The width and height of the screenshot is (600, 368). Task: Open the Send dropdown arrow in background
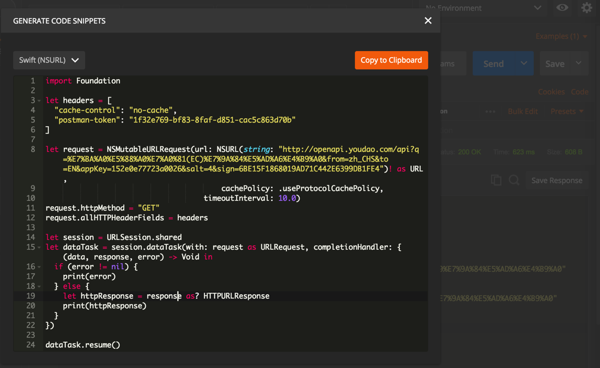(524, 64)
